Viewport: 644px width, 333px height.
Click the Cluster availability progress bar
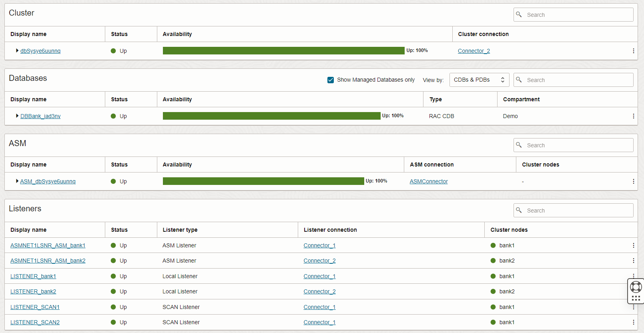283,50
